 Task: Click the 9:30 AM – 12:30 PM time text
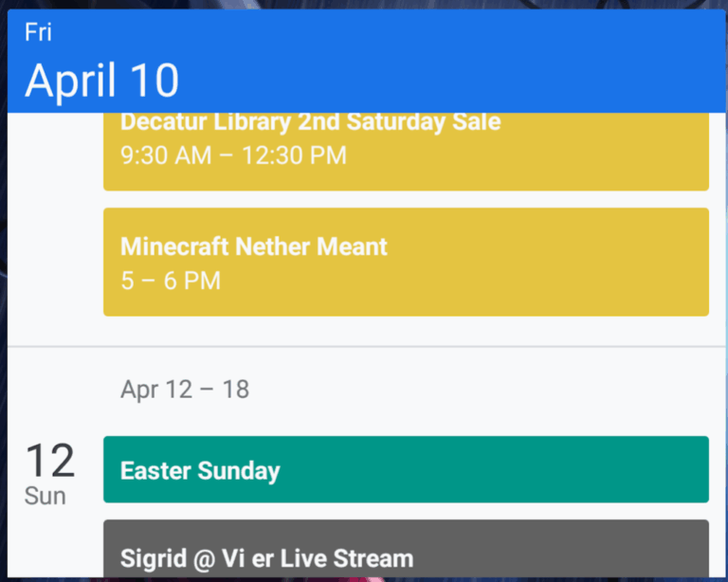click(x=233, y=155)
